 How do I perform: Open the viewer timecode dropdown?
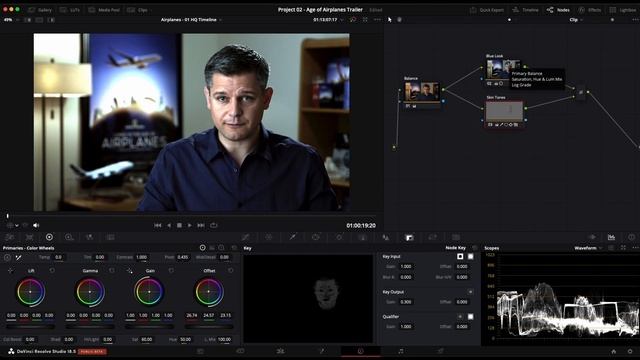point(328,20)
